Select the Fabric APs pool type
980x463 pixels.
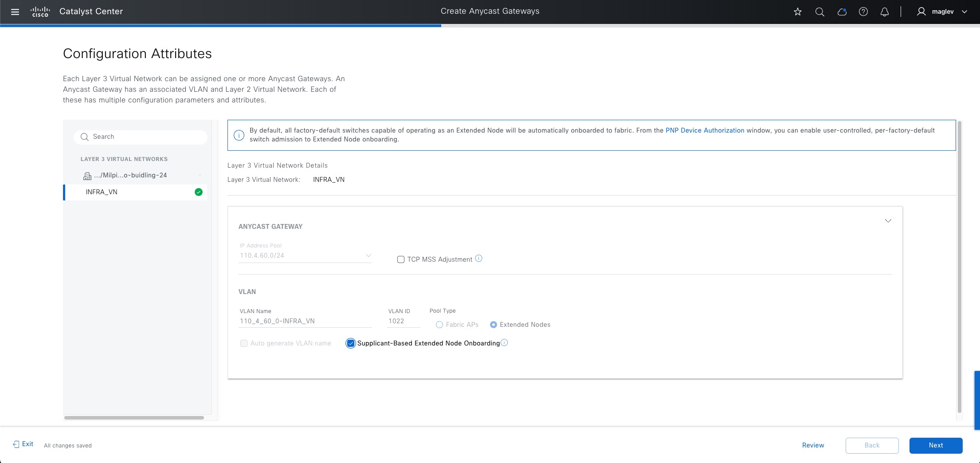point(439,325)
